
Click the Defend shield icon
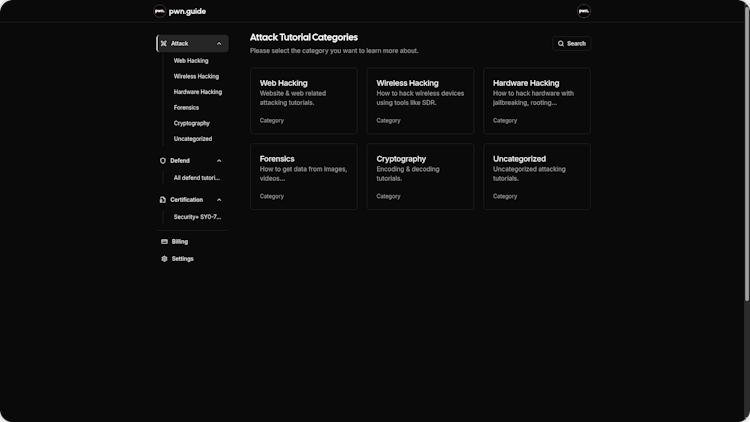pyautogui.click(x=163, y=160)
